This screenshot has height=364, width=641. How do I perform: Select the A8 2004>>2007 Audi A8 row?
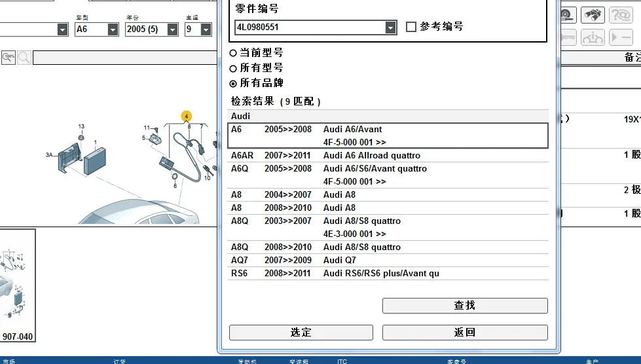click(x=388, y=194)
